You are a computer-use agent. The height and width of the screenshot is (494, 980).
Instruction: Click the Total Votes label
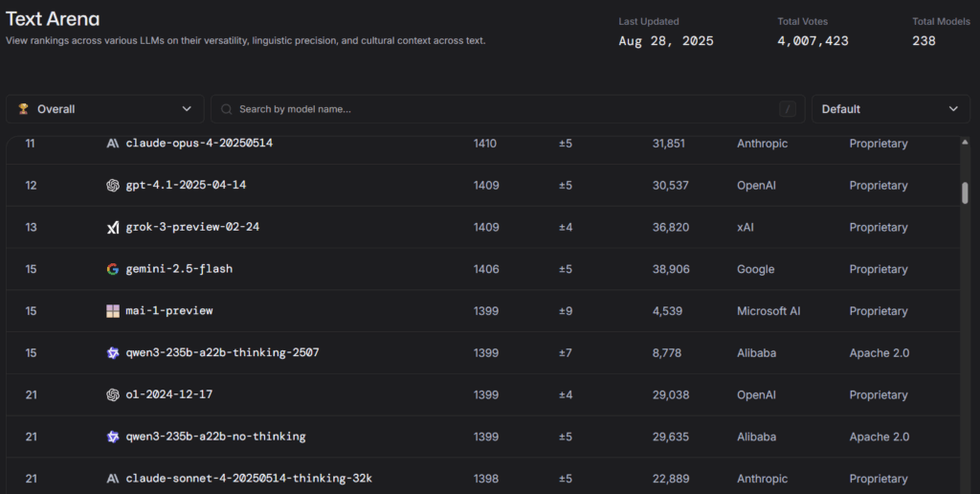click(803, 21)
